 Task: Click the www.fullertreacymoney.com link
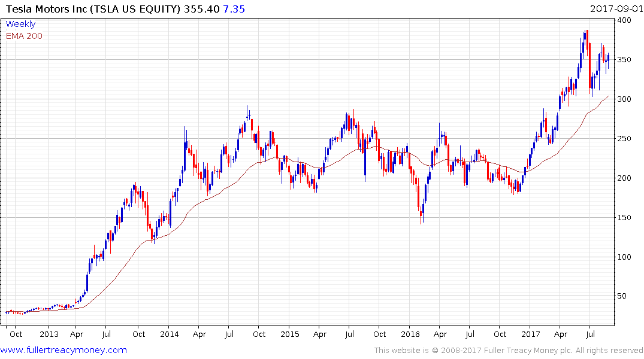click(64, 350)
